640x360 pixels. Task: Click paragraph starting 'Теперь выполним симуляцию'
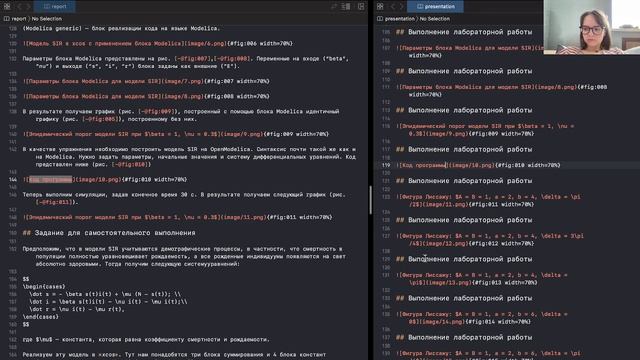pyautogui.click(x=184, y=198)
